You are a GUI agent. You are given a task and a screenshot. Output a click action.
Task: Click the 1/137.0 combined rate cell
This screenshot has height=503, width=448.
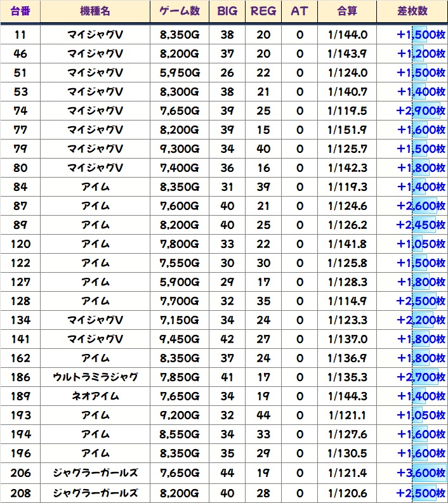[x=347, y=339]
